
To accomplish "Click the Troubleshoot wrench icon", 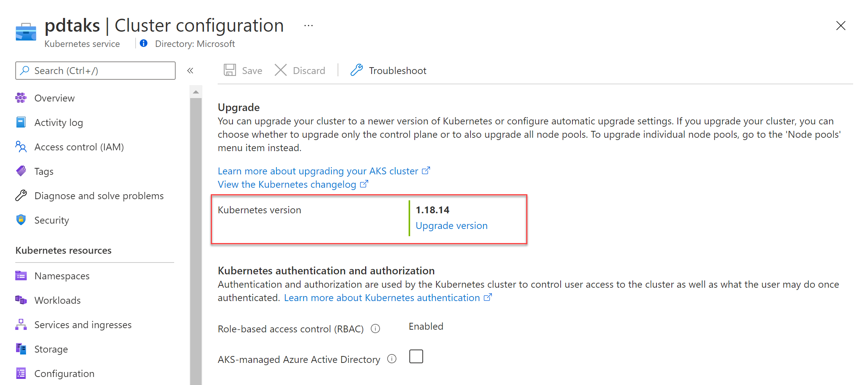I will click(x=356, y=70).
